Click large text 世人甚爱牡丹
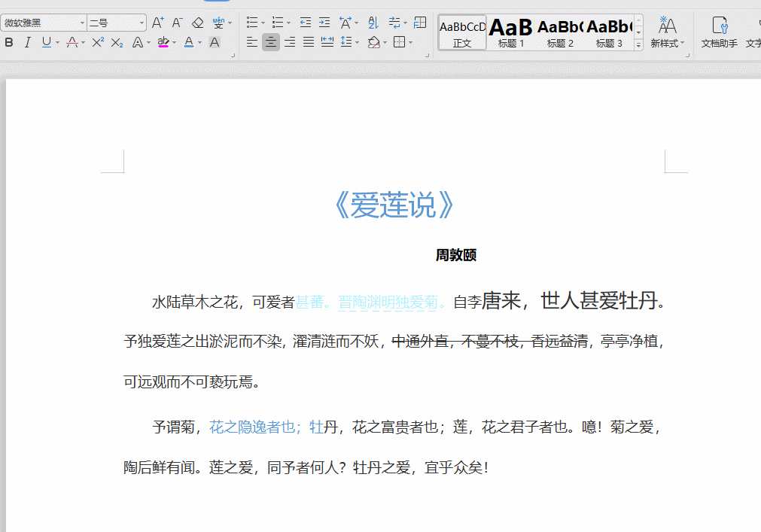The width and height of the screenshot is (761, 532). [598, 301]
